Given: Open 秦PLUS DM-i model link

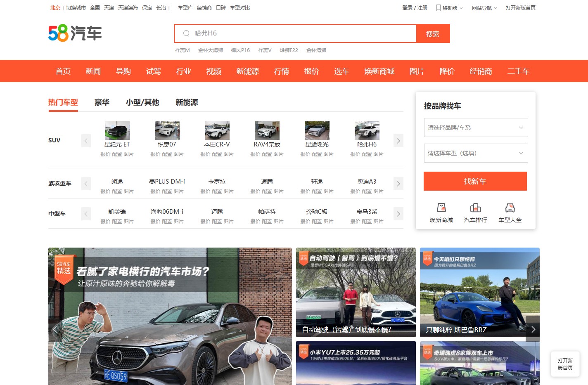Looking at the screenshot, I should [x=167, y=182].
